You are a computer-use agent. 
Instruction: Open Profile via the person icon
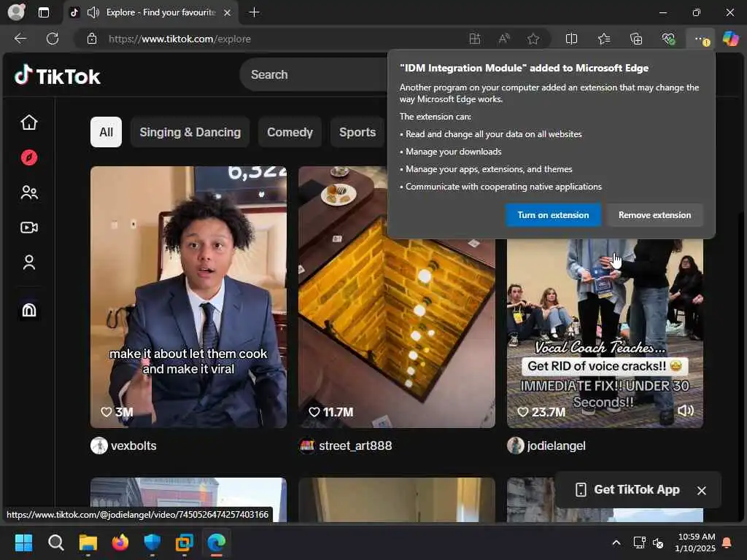[29, 262]
